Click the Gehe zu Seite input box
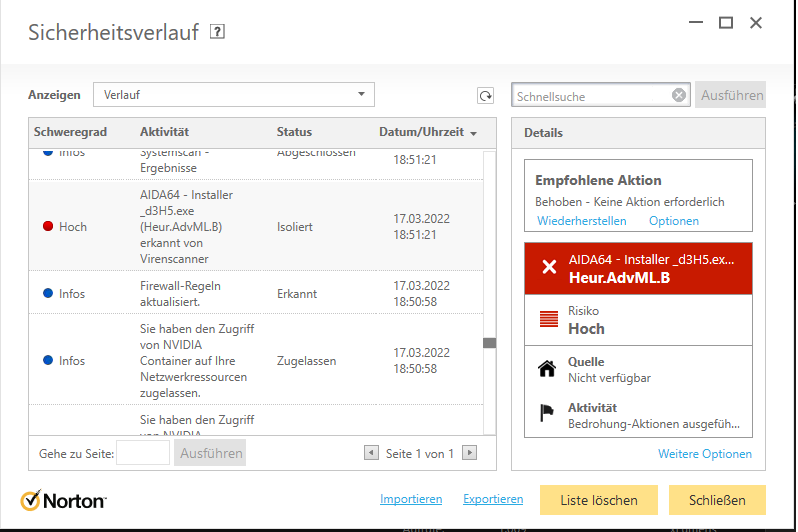The height and width of the screenshot is (532, 798). coord(143,453)
